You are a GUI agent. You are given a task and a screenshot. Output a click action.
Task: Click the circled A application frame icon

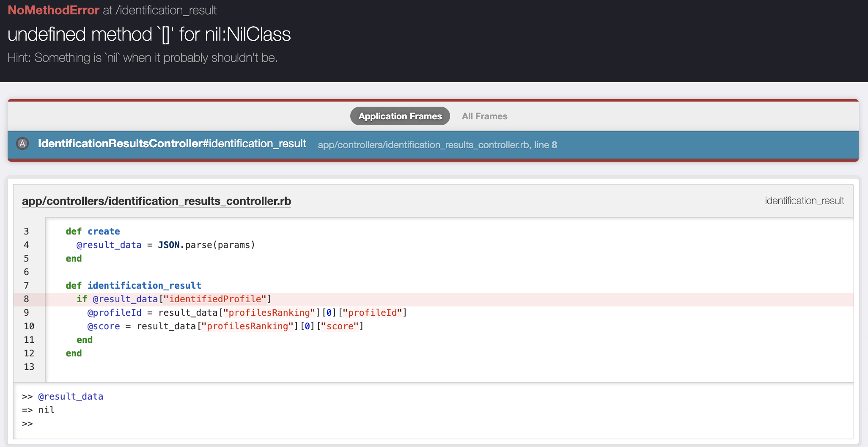pyautogui.click(x=22, y=143)
